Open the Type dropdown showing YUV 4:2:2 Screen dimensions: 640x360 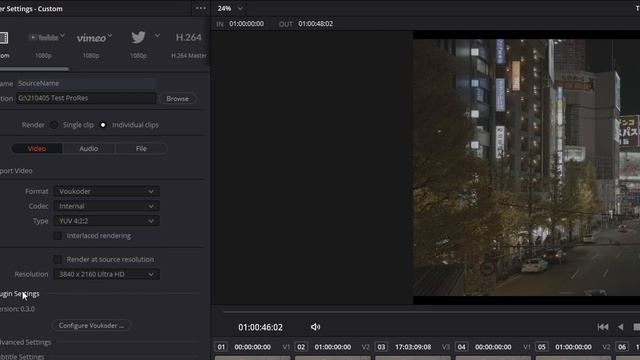(x=106, y=221)
